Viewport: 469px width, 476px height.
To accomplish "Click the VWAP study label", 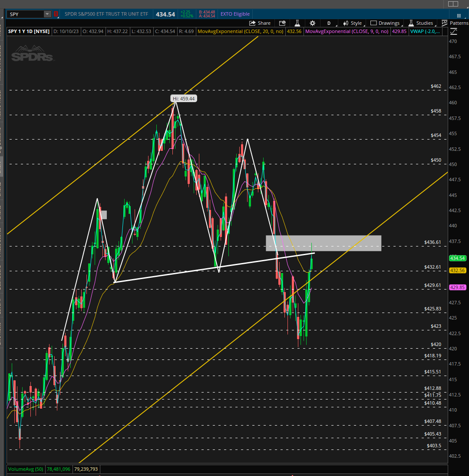I will pyautogui.click(x=425, y=31).
